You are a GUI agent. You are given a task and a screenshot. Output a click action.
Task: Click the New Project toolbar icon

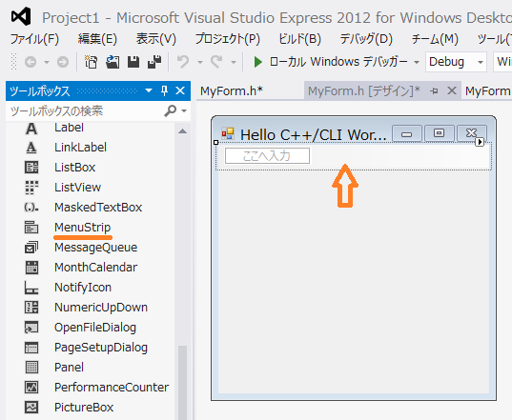(x=92, y=62)
